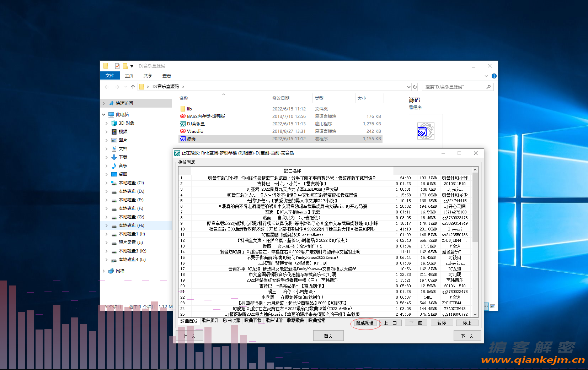This screenshot has width=588, height=370.
Task: Expand 网络 tree node
Action: [104, 271]
